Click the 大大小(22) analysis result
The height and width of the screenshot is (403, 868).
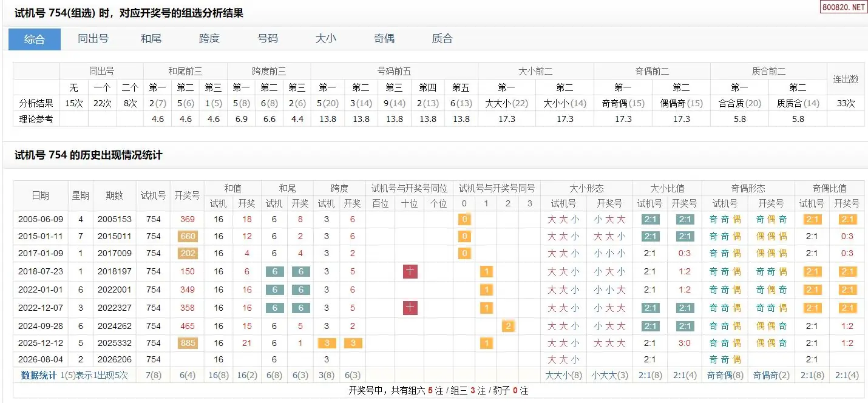point(506,104)
